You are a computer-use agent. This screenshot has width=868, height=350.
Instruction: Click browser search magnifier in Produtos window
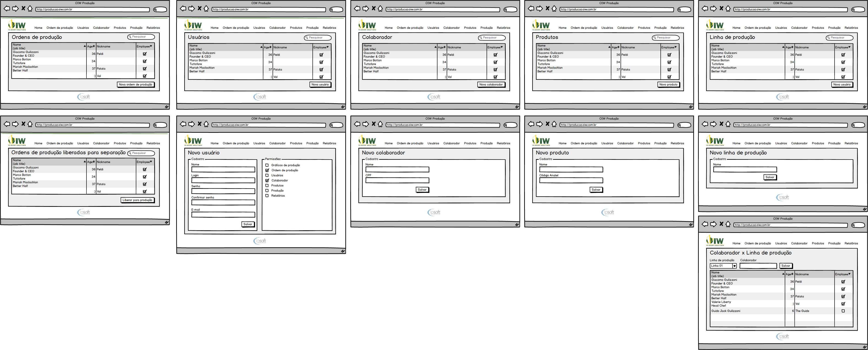coord(679,10)
